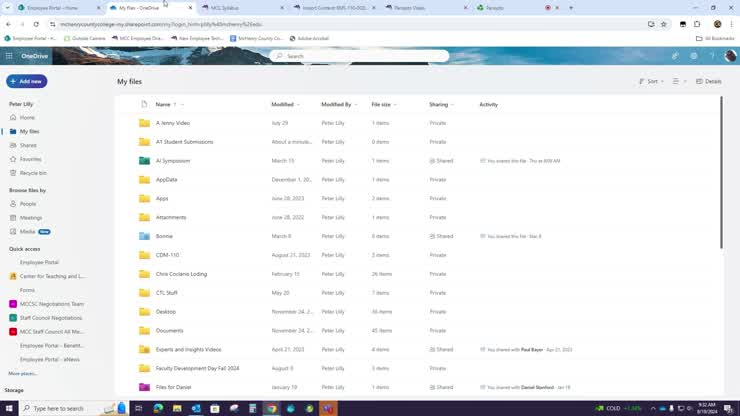Open the view options list dropdown
Screen dimensions: 740x416
point(679,81)
